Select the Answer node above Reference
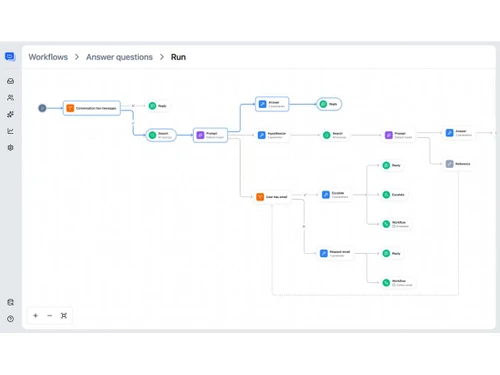 pos(460,133)
